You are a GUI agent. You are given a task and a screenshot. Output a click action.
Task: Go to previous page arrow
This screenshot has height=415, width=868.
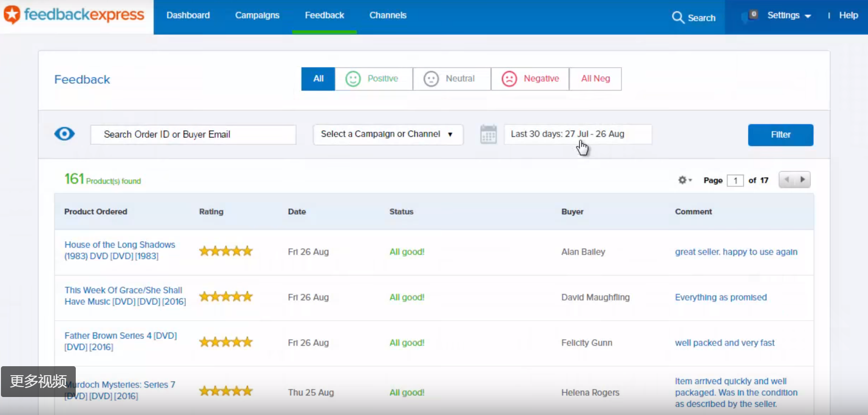tap(787, 180)
